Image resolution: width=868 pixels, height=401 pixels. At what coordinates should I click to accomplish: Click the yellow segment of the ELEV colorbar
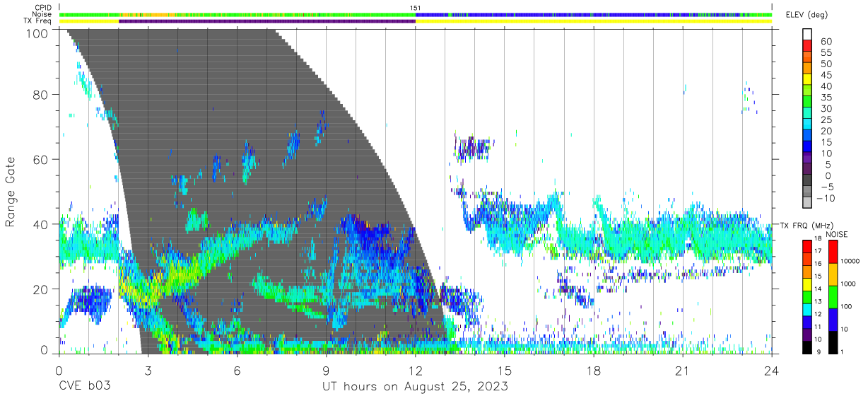(x=809, y=79)
